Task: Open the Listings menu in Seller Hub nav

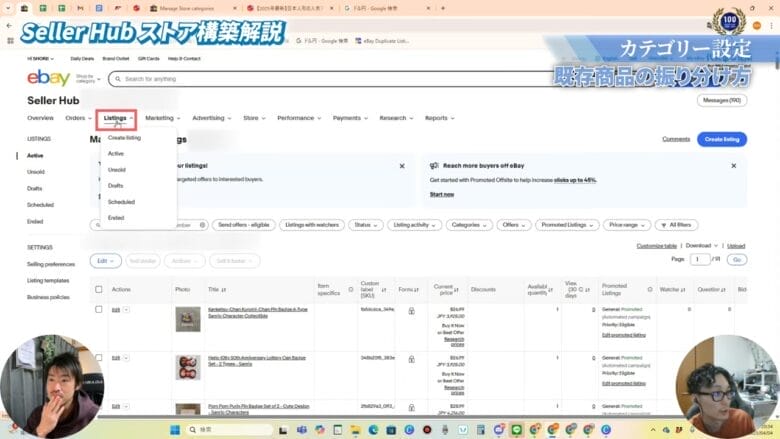Action: pyautogui.click(x=118, y=118)
